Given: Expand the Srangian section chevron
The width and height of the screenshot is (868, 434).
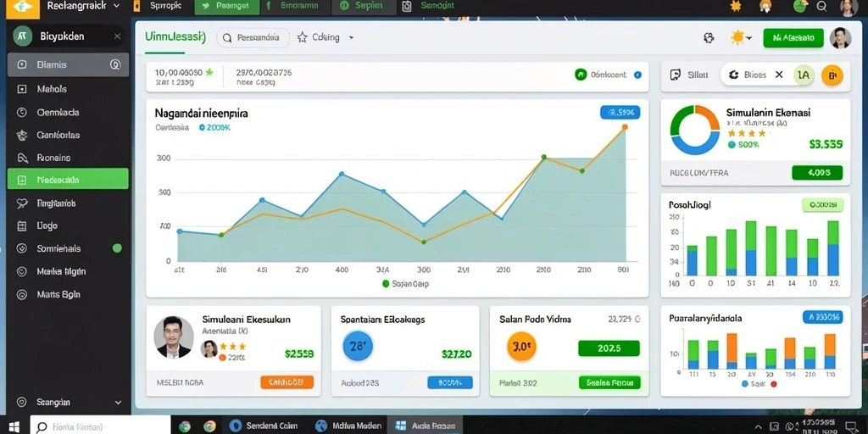Looking at the screenshot, I should pyautogui.click(x=117, y=403).
